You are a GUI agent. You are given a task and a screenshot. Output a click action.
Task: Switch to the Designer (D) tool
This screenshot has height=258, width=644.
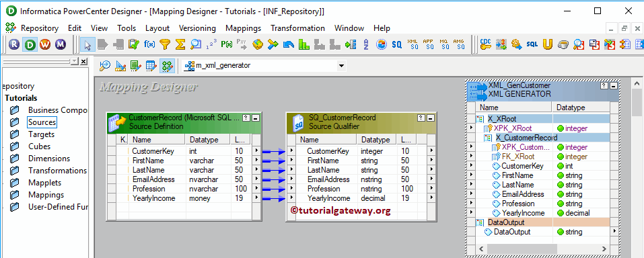(30, 44)
